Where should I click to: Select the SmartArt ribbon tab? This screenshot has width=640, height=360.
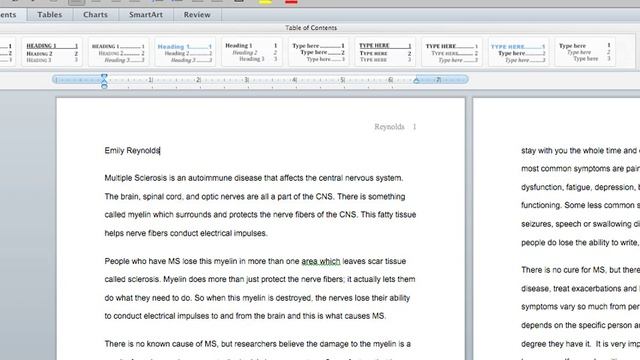[x=146, y=15]
